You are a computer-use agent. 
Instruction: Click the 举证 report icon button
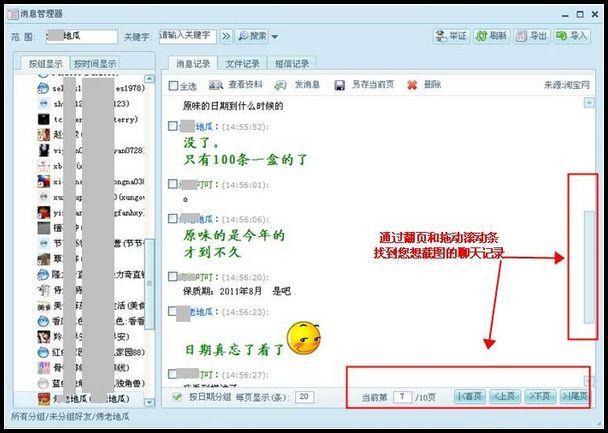coord(451,36)
